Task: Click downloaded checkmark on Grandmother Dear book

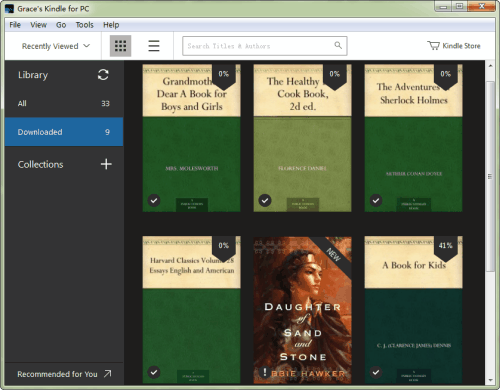Action: tap(154, 200)
